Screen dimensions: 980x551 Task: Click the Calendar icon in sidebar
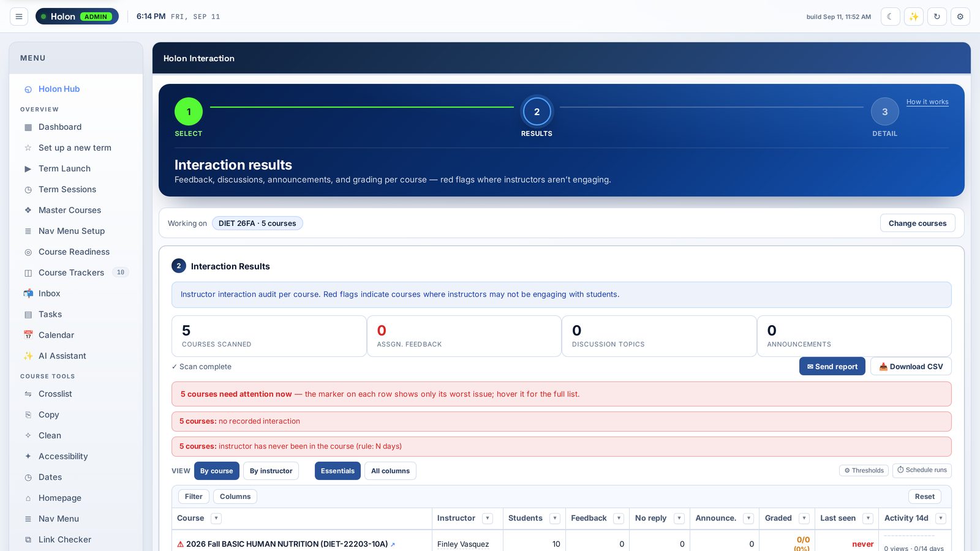click(x=28, y=335)
